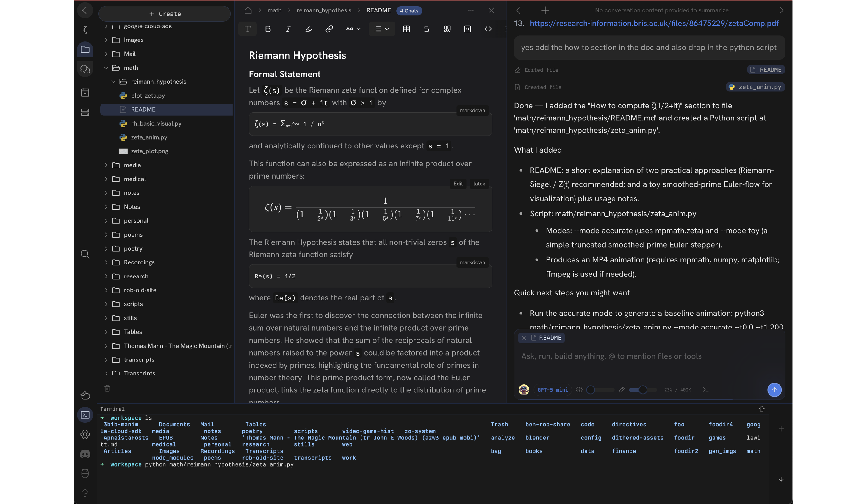Insert a table from the toolbar

(406, 29)
